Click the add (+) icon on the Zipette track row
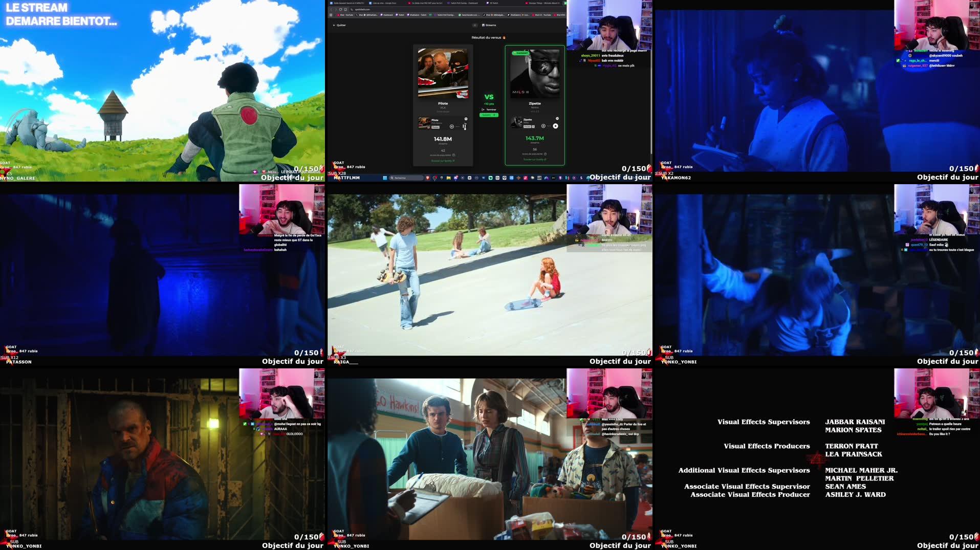The width and height of the screenshot is (980, 550). 543,126
